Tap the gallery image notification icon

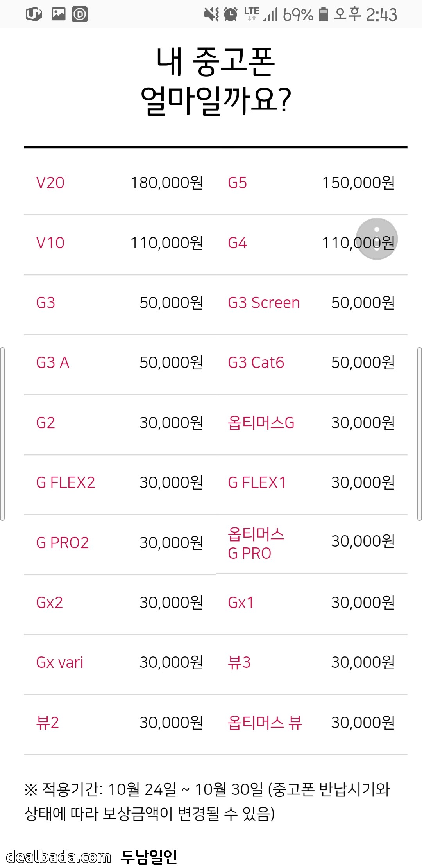tap(59, 14)
